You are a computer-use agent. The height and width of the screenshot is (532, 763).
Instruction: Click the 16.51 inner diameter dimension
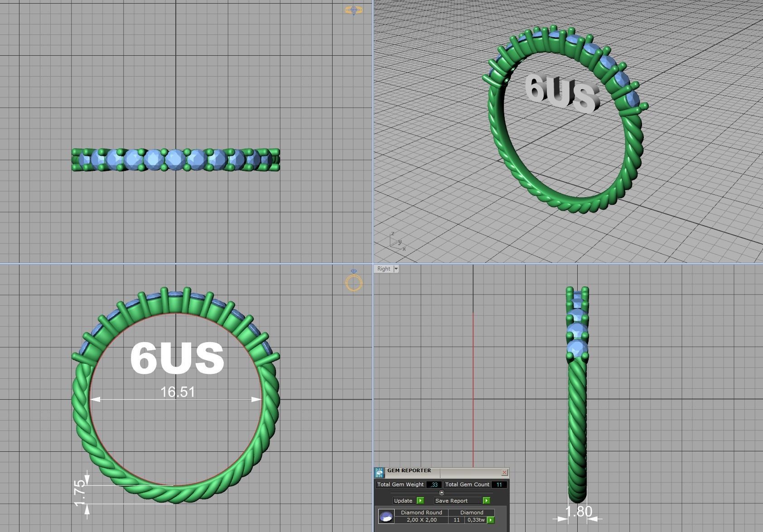pyautogui.click(x=178, y=392)
